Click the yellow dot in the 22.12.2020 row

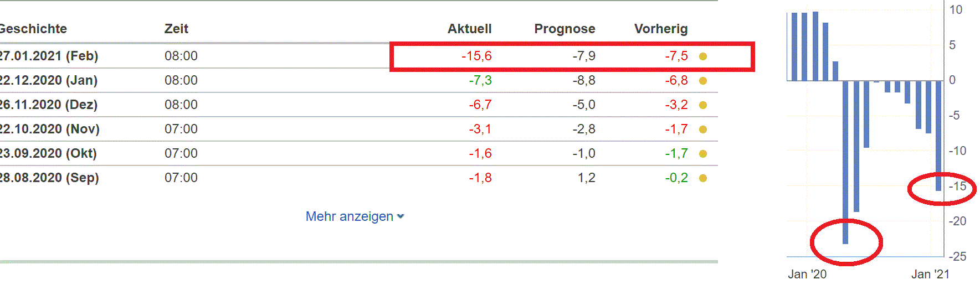pyautogui.click(x=703, y=81)
